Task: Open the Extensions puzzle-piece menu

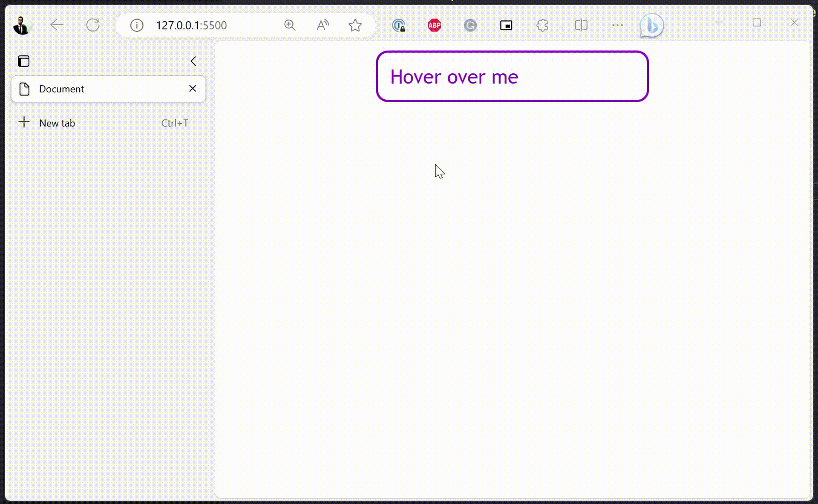Action: click(542, 25)
